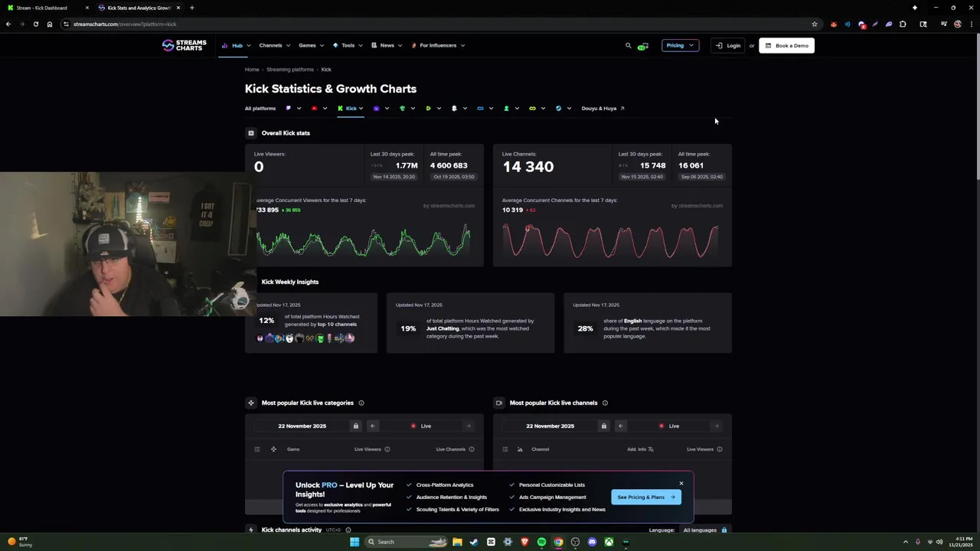
Task: Open the Douyu & Huya link
Action: (603, 108)
